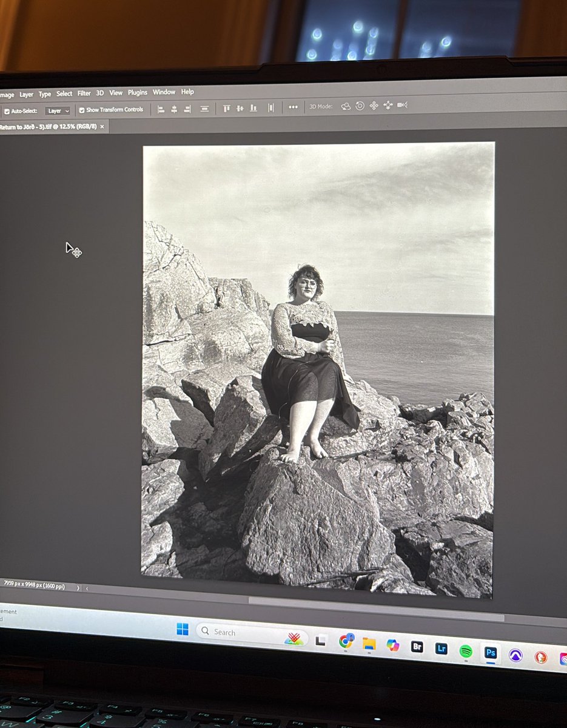Align left edges using options bar icon
567x728 pixels.
coord(161,109)
